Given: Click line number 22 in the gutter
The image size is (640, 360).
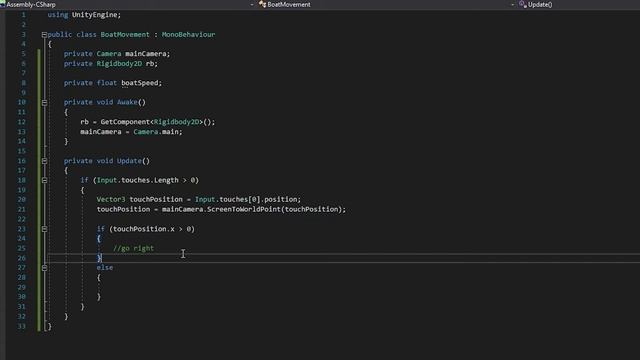Looking at the screenshot, I should click(x=22, y=219).
